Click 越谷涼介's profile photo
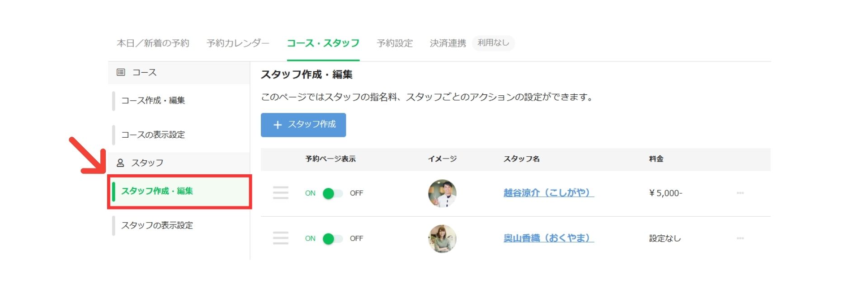The image size is (868, 289). coord(442,193)
